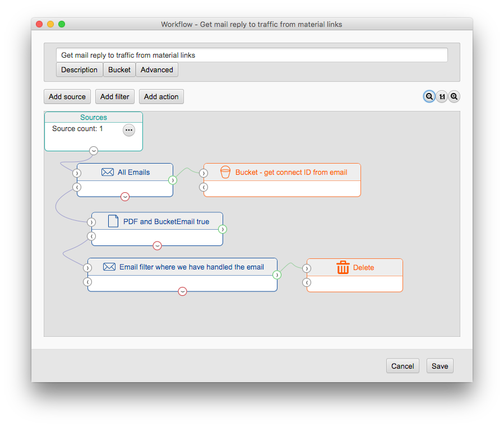This screenshot has width=504, height=427.
Task: Reset zoom with the 1:1 button
Action: click(x=442, y=96)
